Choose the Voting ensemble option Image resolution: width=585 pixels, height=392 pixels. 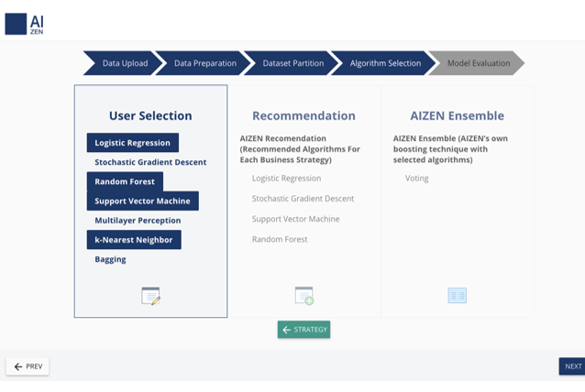coord(416,179)
